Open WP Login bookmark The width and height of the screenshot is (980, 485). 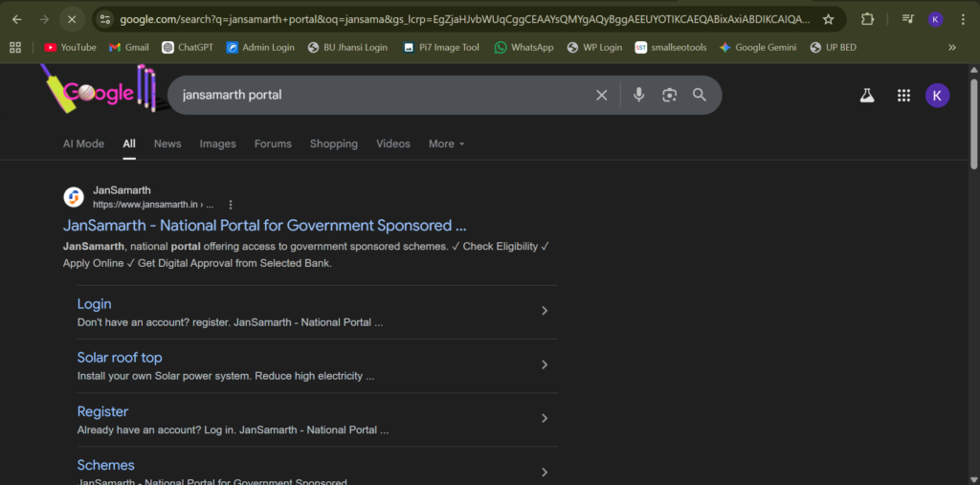click(594, 48)
